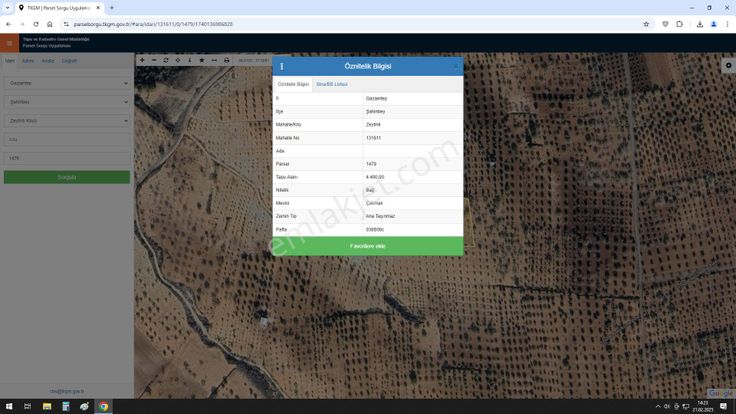Image resolution: width=736 pixels, height=414 pixels.
Task: Open favorites star map tool
Action: pos(202,60)
